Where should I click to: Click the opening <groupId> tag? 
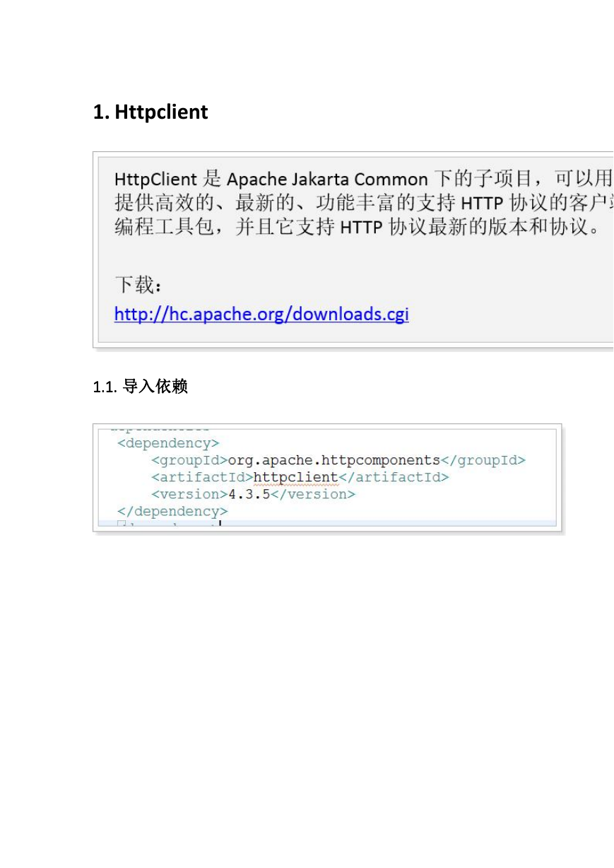pyautogui.click(x=189, y=460)
